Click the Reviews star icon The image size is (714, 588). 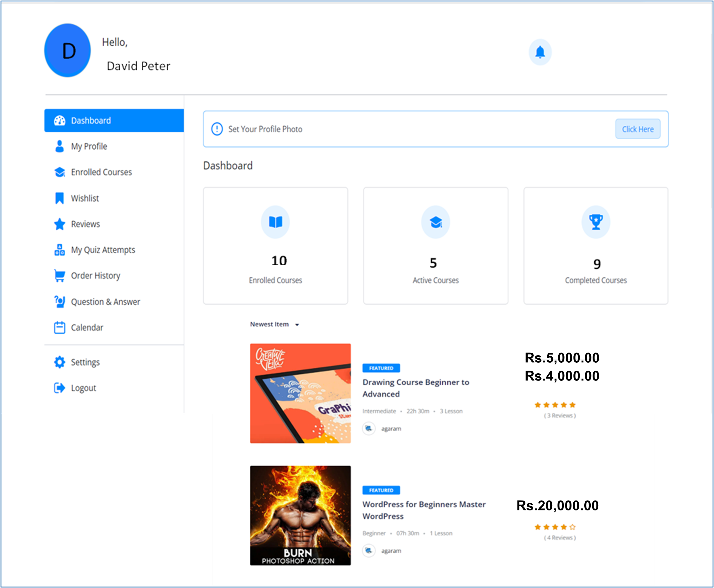(x=59, y=224)
